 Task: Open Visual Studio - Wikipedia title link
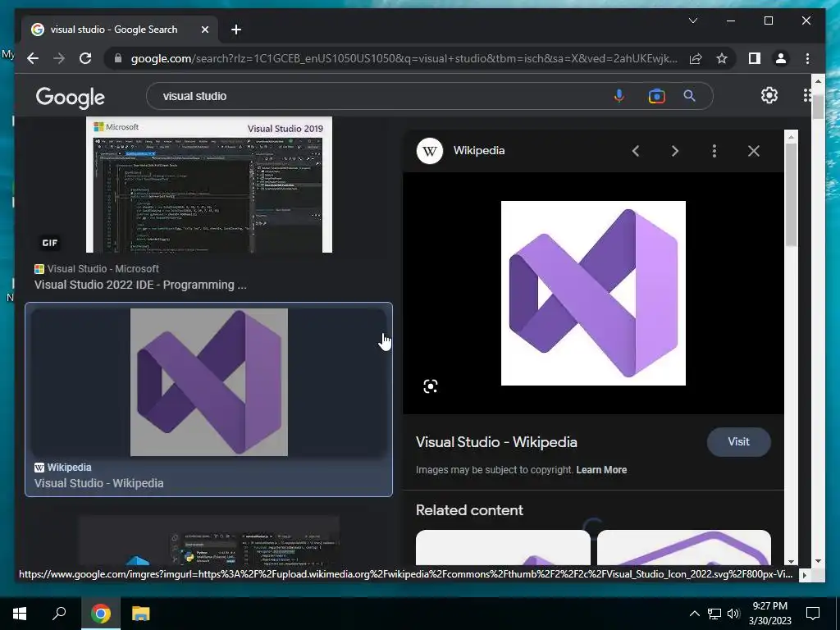click(496, 442)
